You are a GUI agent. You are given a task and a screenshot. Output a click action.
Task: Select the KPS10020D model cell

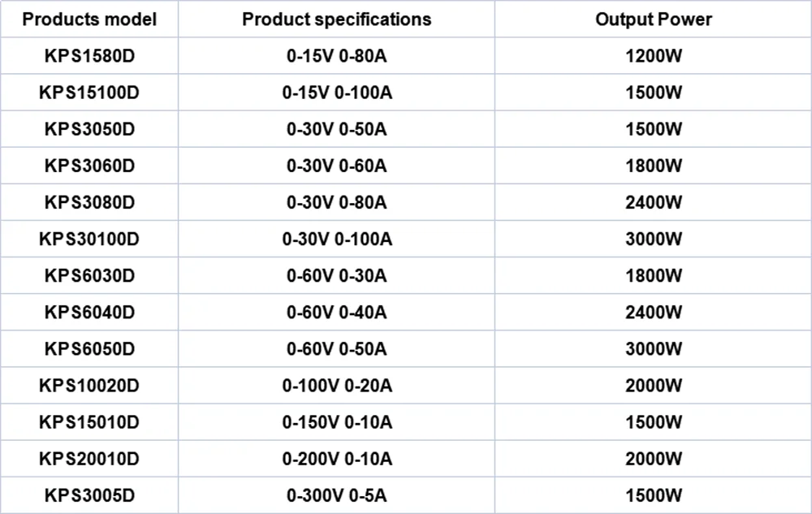[89, 386]
